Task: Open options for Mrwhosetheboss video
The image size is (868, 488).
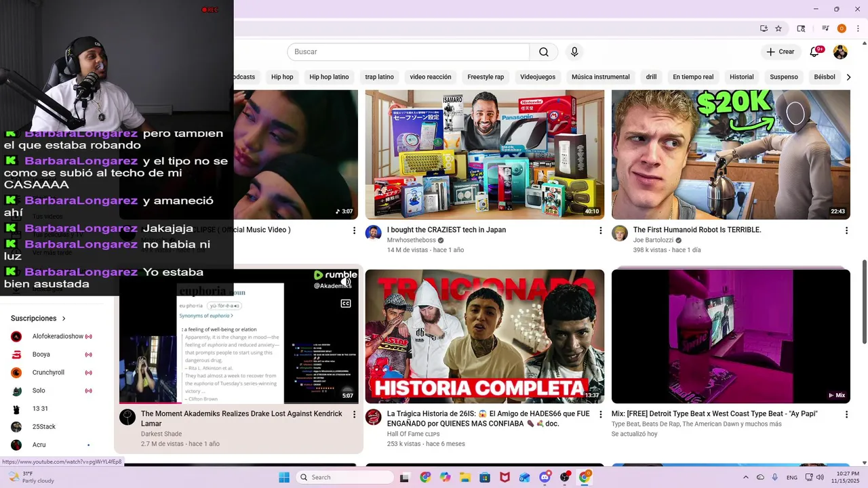Action: 600,230
